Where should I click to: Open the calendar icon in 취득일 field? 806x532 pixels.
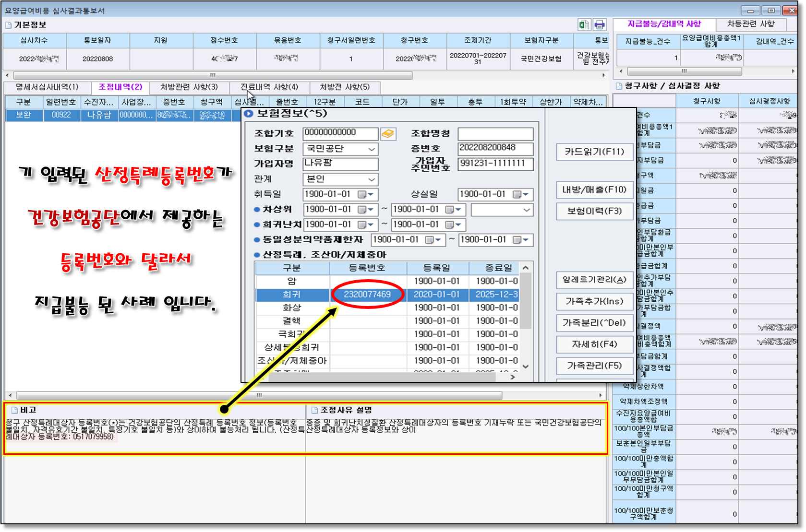362,194
